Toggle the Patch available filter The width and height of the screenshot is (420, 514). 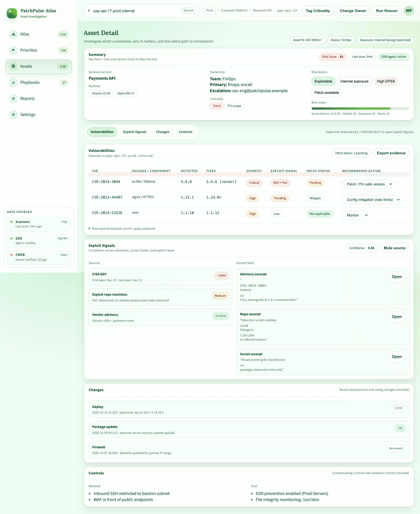pyautogui.click(x=326, y=93)
